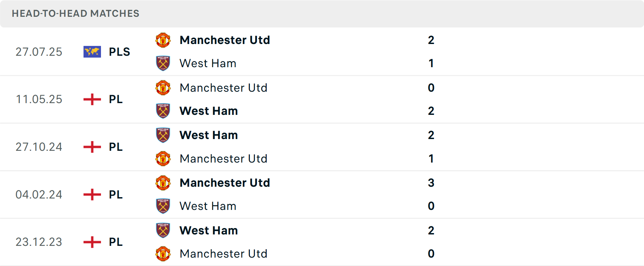Viewport: 644px width, 266px height.
Task: Select the England flag next to the 27.10.24 match
Action: tap(92, 147)
